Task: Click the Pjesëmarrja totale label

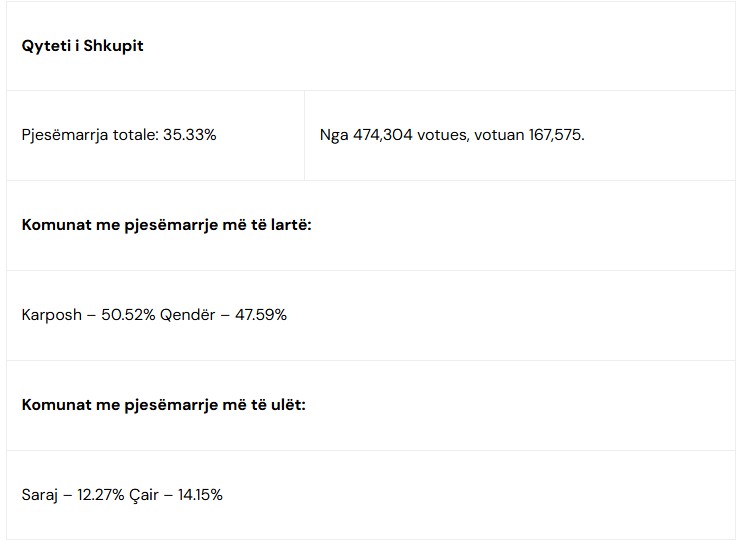Action: coord(90,135)
